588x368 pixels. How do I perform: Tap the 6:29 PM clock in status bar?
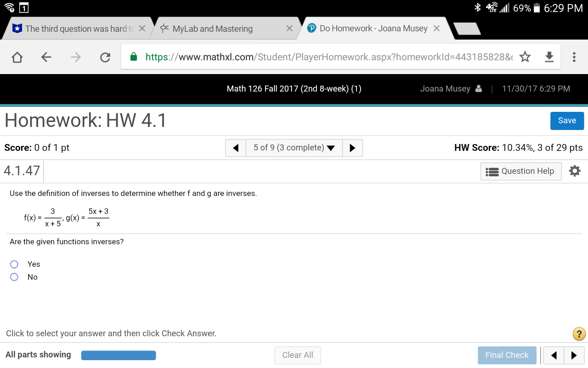563,8
